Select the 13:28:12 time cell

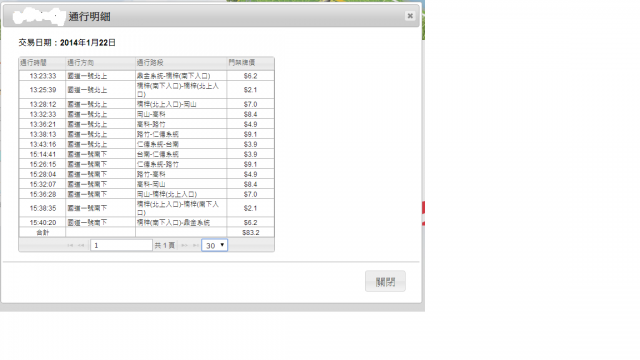point(42,104)
